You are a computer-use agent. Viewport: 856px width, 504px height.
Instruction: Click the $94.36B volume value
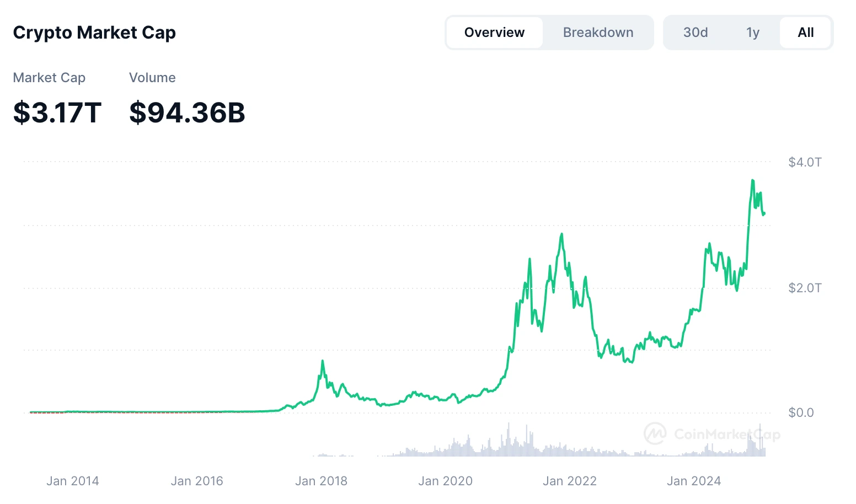click(187, 112)
